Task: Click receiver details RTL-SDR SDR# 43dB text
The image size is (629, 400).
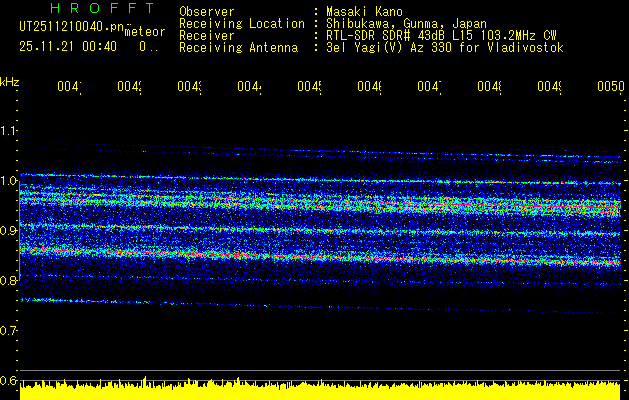Action: [387, 36]
